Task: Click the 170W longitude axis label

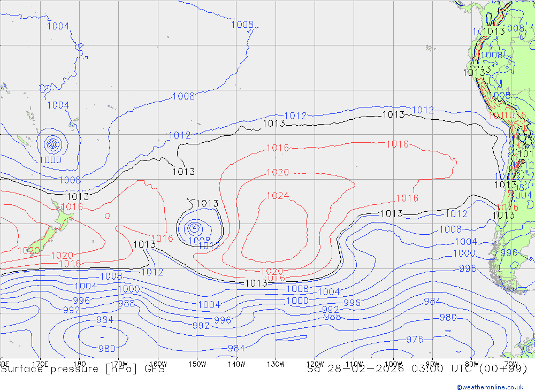Action: pyautogui.click(x=119, y=364)
